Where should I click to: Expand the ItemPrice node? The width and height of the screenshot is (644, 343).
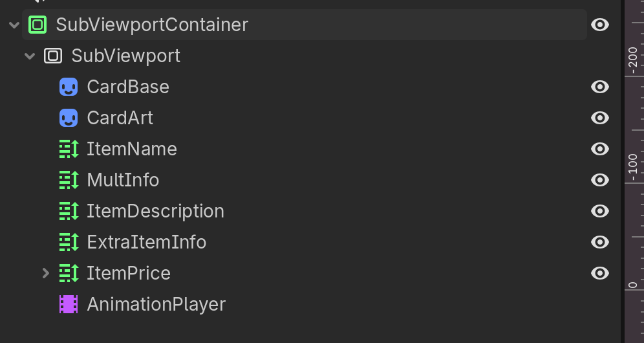point(46,273)
